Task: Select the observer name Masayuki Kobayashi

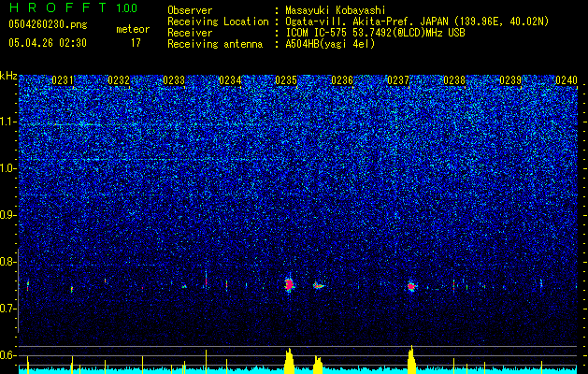Action: click(x=335, y=10)
